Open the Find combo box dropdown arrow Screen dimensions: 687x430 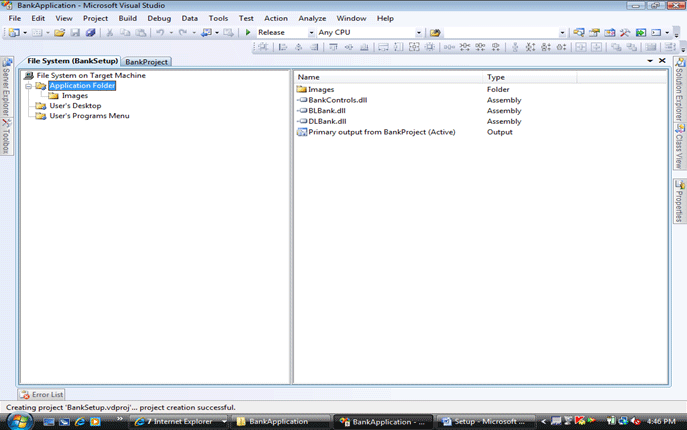[562, 33]
